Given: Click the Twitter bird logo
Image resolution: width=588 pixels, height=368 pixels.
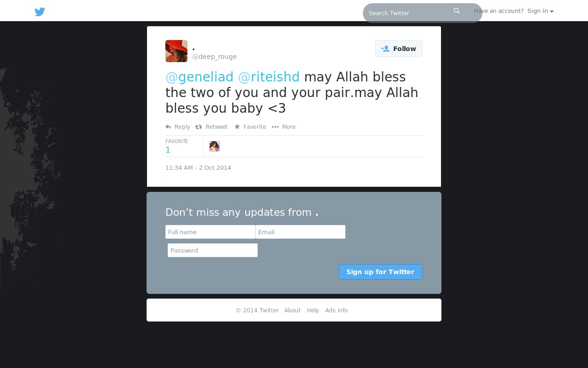Looking at the screenshot, I should tap(40, 12).
